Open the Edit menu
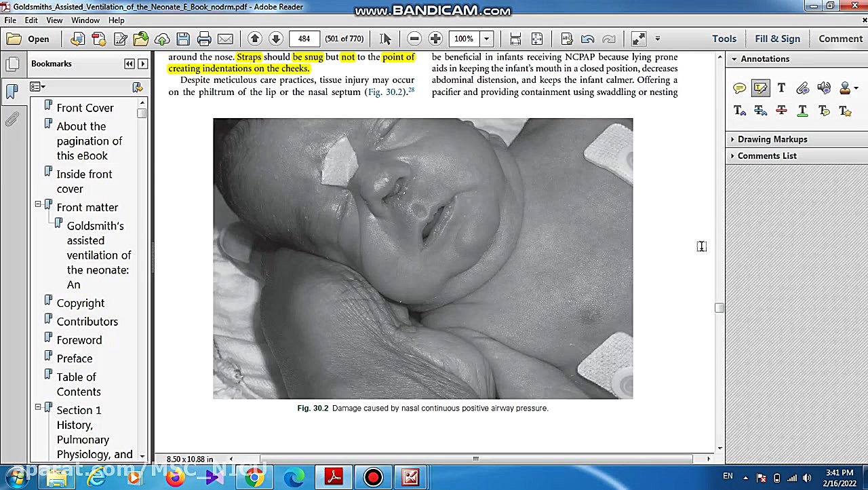Viewport: 868px width, 490px height. click(31, 20)
